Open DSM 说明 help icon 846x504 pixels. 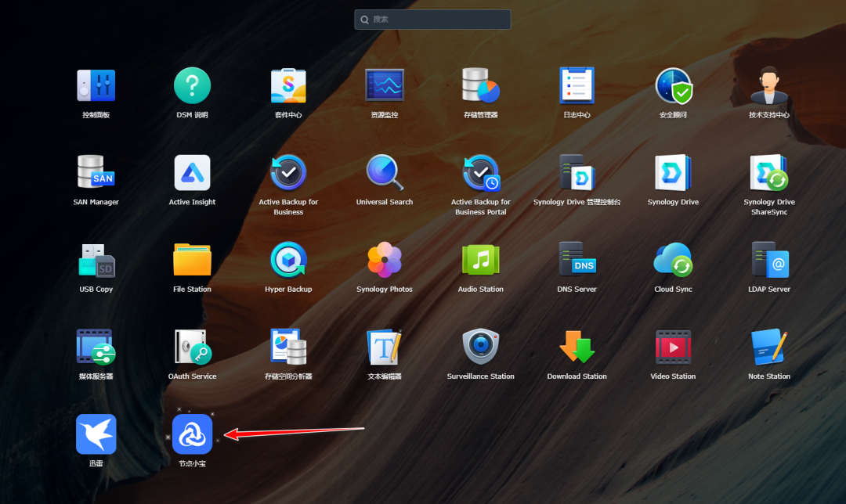[x=192, y=86]
